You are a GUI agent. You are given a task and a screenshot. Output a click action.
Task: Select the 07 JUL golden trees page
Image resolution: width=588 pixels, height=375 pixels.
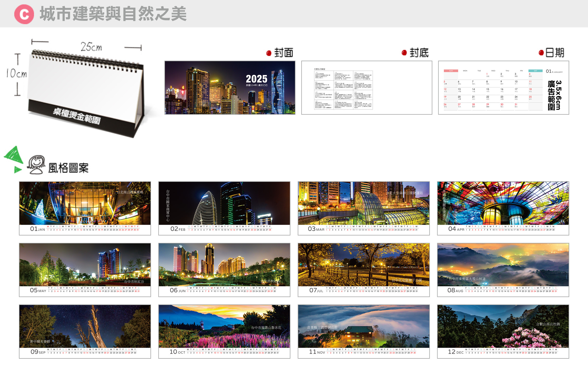click(364, 270)
